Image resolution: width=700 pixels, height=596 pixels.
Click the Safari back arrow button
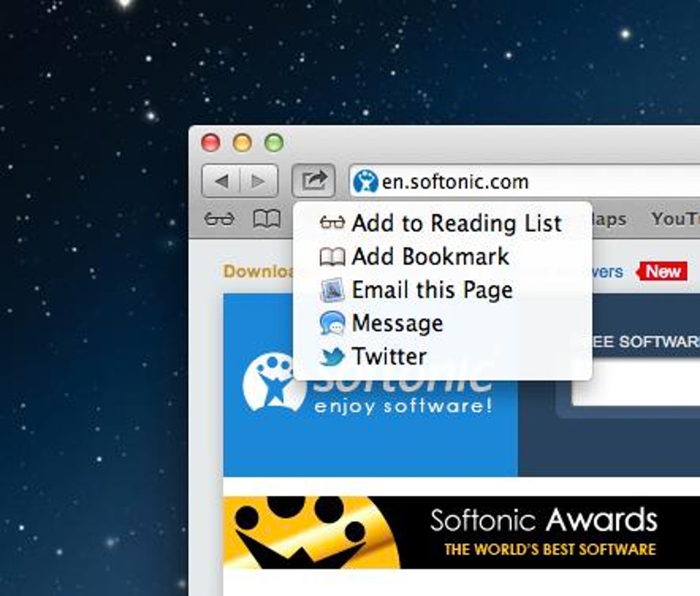pos(222,181)
